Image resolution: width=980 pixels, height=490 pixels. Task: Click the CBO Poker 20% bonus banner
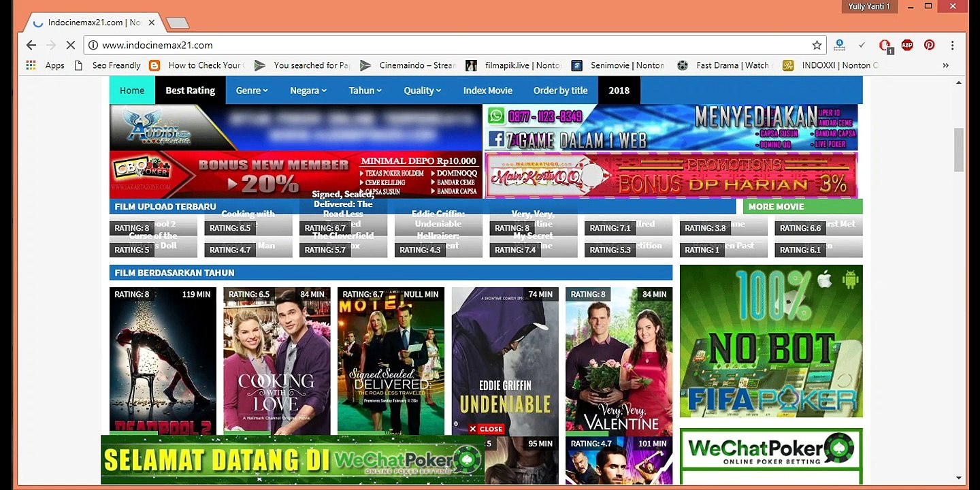coord(296,175)
